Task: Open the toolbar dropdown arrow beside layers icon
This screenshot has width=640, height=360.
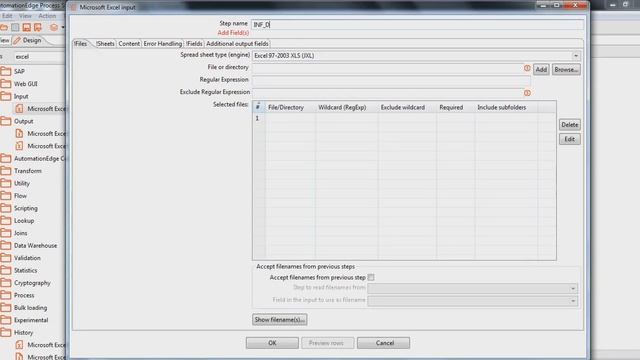Action: (x=63, y=27)
